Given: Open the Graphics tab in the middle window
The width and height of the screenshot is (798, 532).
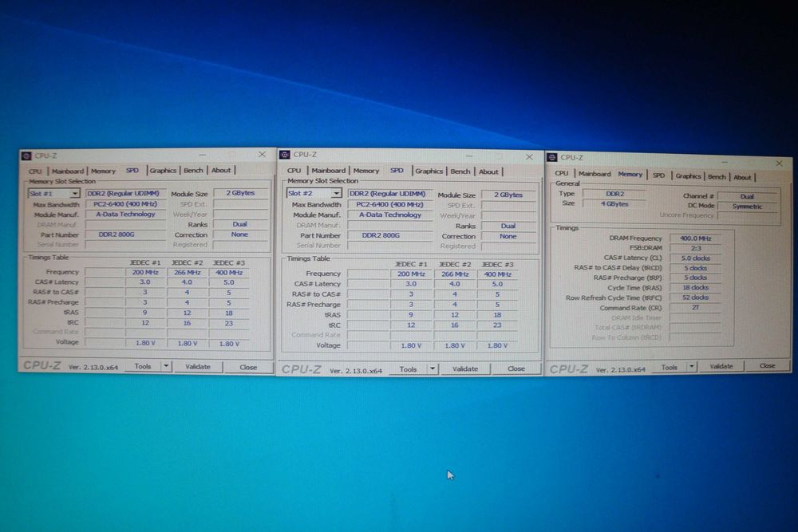Looking at the screenshot, I should [x=429, y=171].
